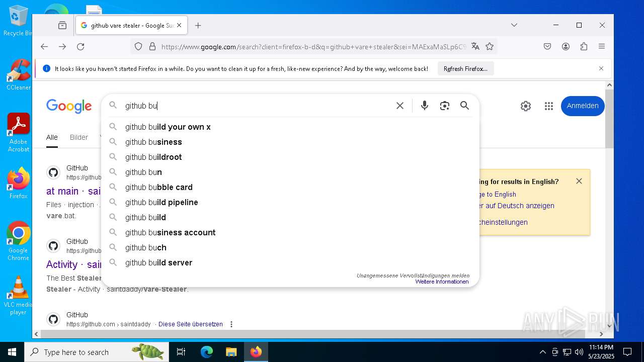Image resolution: width=644 pixels, height=362 pixels.
Task: Show hidden system tray icons chevron
Action: (542, 352)
